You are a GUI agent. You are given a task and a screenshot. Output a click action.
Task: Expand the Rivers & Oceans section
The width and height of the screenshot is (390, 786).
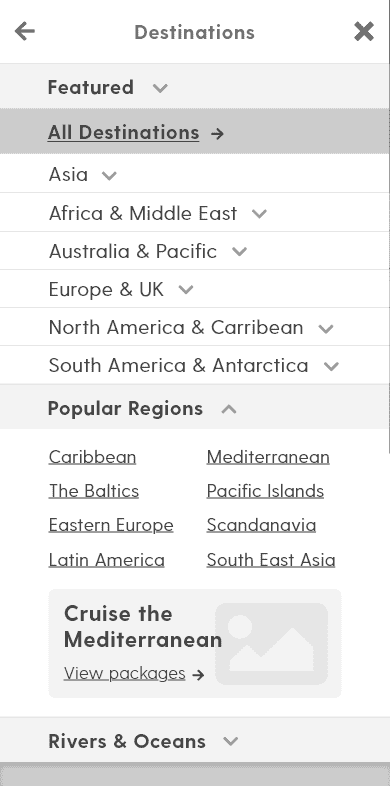(231, 741)
